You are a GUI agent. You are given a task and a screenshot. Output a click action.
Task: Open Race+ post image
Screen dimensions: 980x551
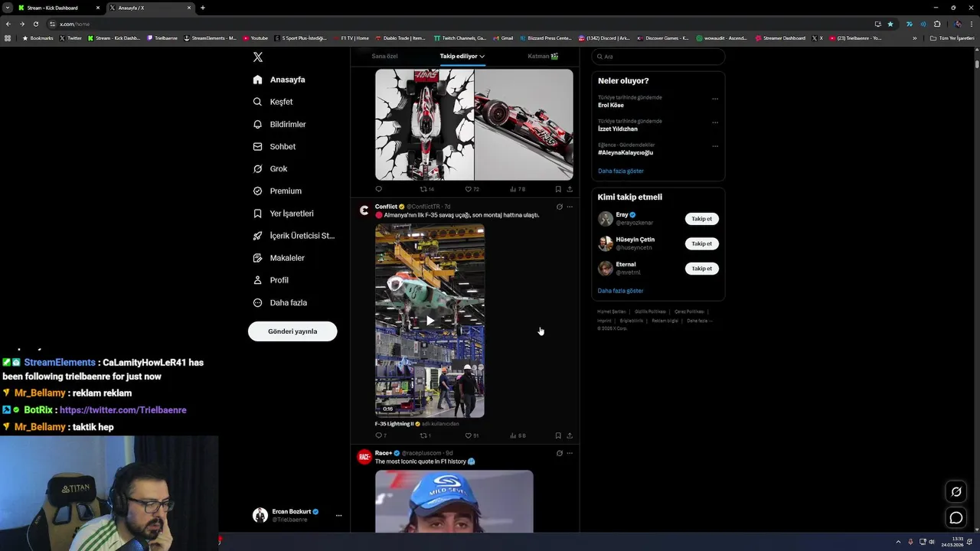point(454,501)
